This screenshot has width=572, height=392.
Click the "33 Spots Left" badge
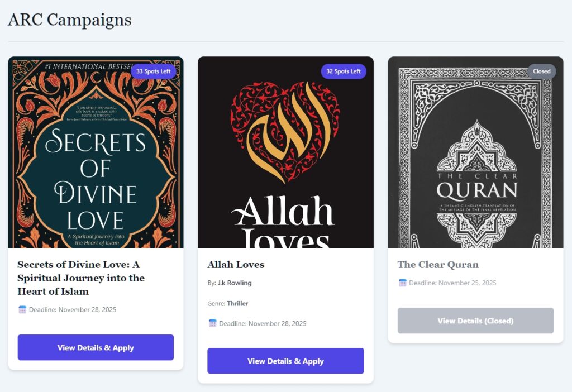(154, 71)
